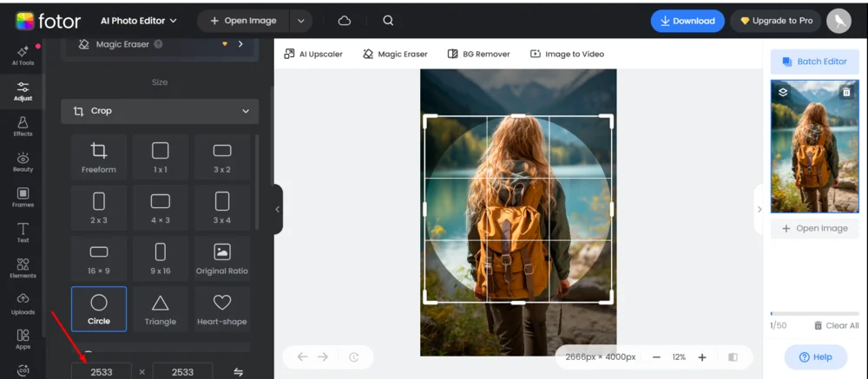This screenshot has height=379, width=868.
Task: Open the Frames sidebar panel
Action: click(x=23, y=198)
